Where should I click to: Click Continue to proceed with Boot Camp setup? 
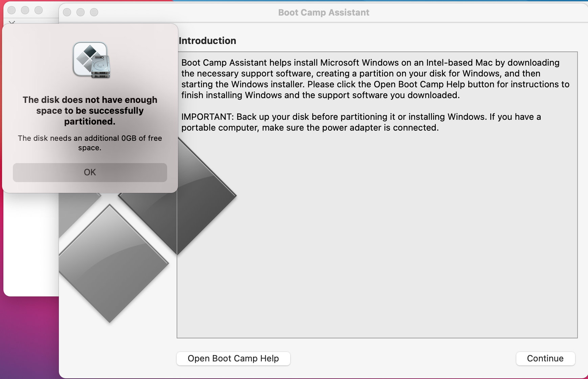pyautogui.click(x=545, y=358)
